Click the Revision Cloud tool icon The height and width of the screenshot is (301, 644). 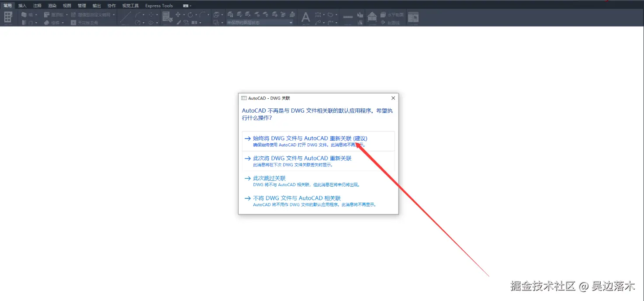pyautogui.click(x=330, y=14)
